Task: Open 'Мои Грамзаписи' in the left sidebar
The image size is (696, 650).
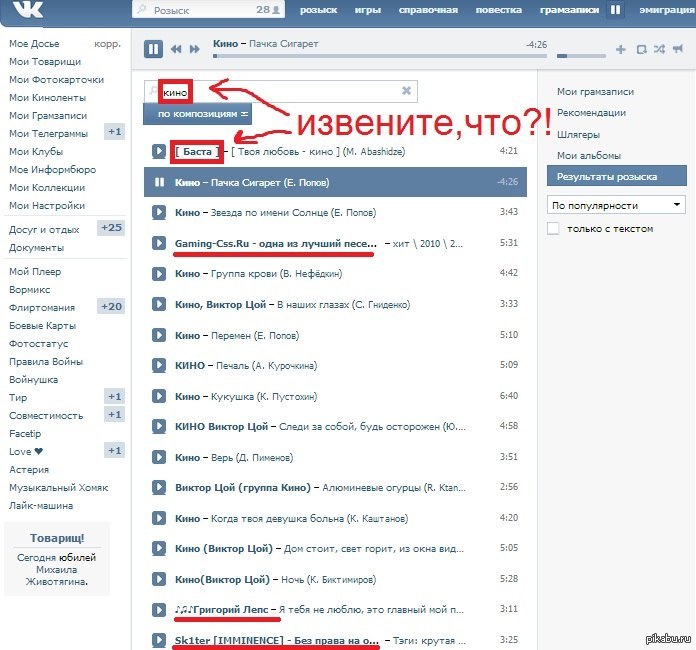Action: click(x=47, y=116)
